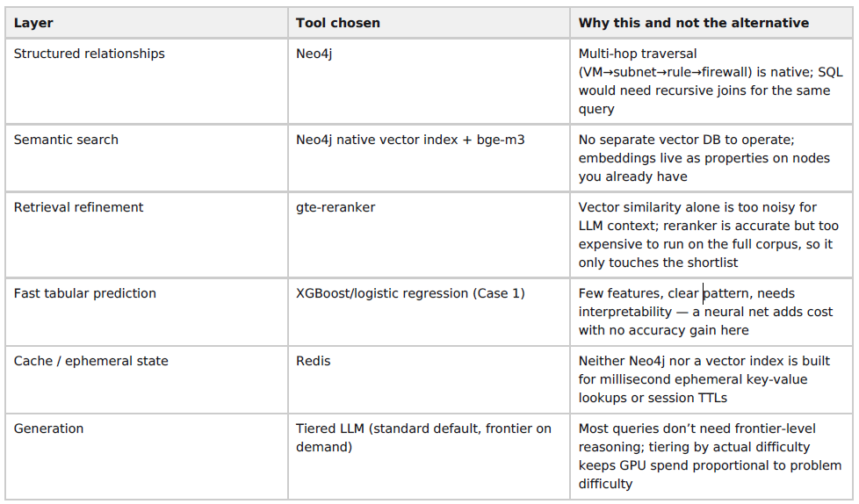This screenshot has height=504, width=859.
Task: Click the 'Neither Neo4j nor a vector index' cell
Action: tap(711, 379)
